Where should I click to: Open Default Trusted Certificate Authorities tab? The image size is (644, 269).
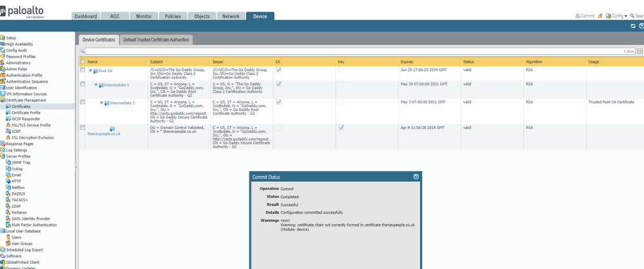156,40
